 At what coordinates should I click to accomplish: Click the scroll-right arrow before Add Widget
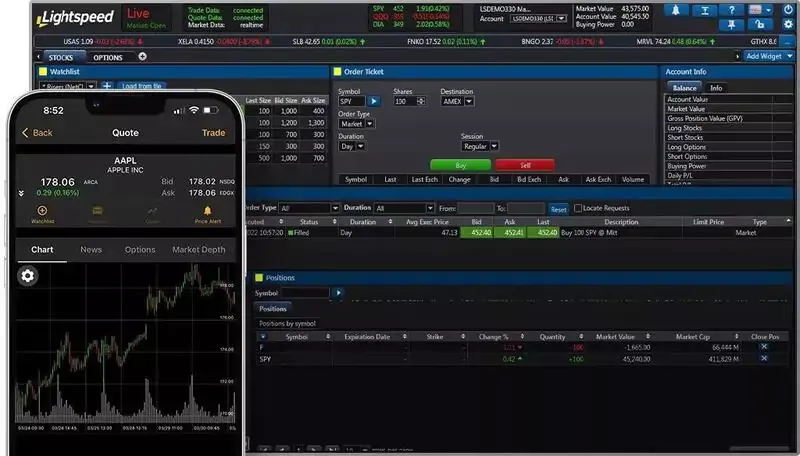click(737, 57)
